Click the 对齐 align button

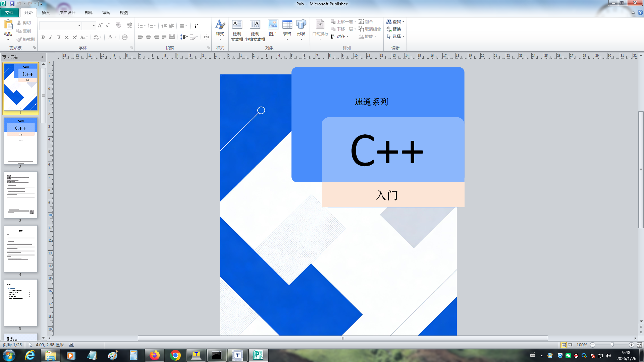click(x=340, y=37)
